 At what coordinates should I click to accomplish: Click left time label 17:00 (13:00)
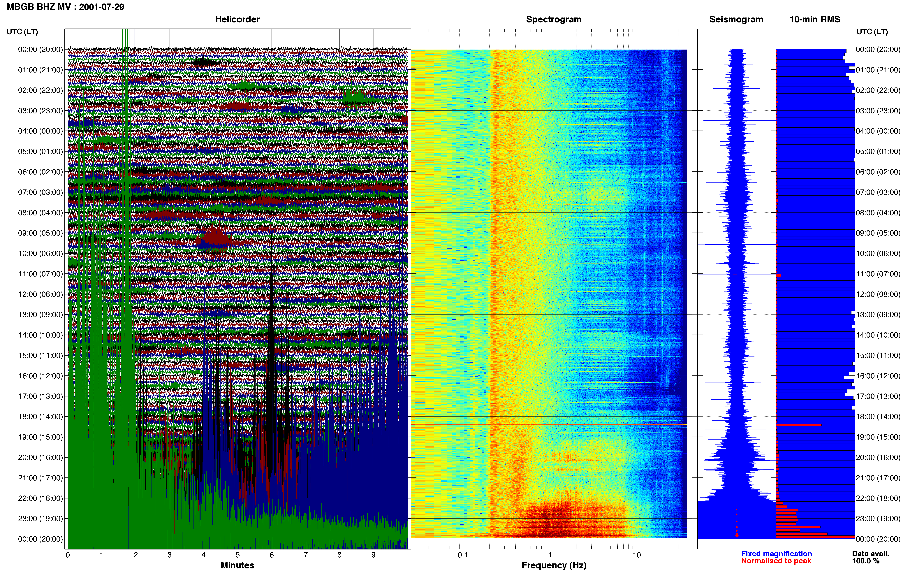pos(41,396)
